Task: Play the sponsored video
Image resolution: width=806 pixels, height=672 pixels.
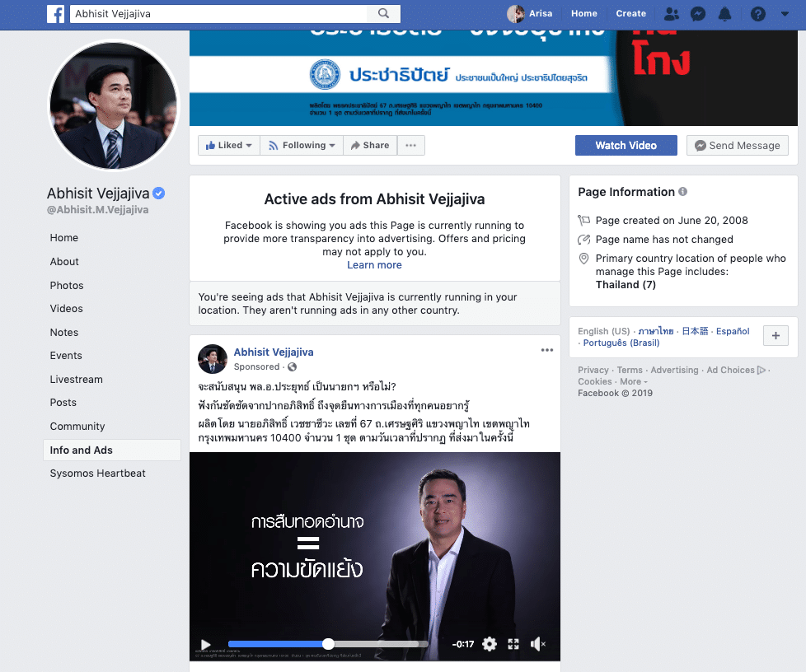Action: pyautogui.click(x=206, y=644)
